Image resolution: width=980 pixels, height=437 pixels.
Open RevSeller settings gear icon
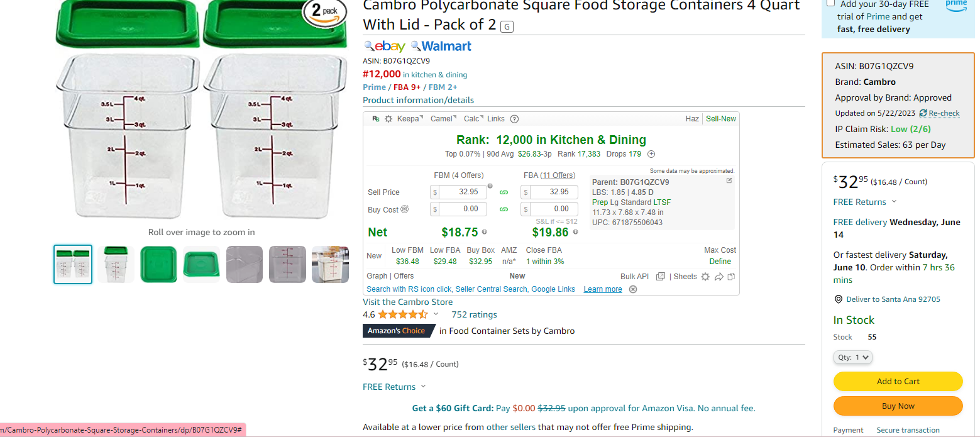tap(388, 119)
